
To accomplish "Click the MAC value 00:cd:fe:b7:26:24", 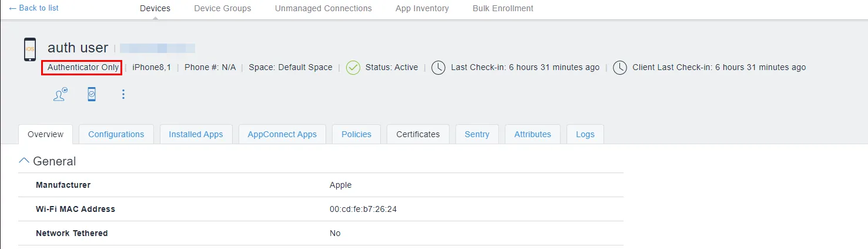I will [363, 209].
